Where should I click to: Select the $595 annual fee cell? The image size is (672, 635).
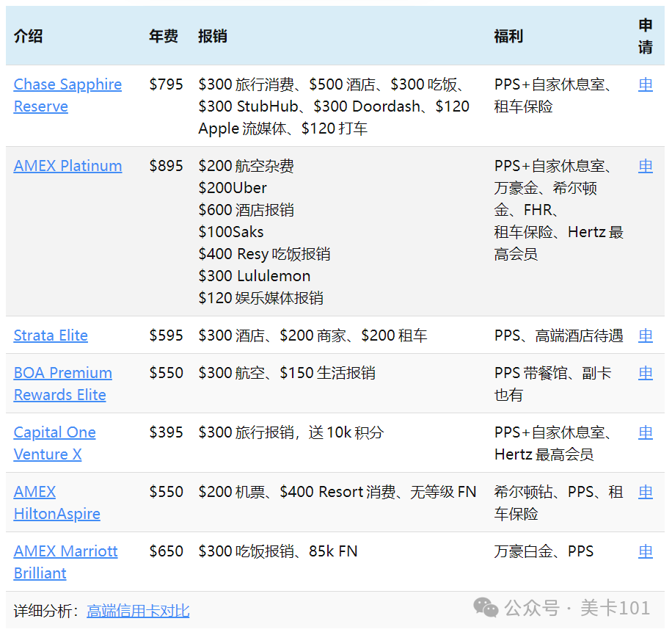coord(166,335)
